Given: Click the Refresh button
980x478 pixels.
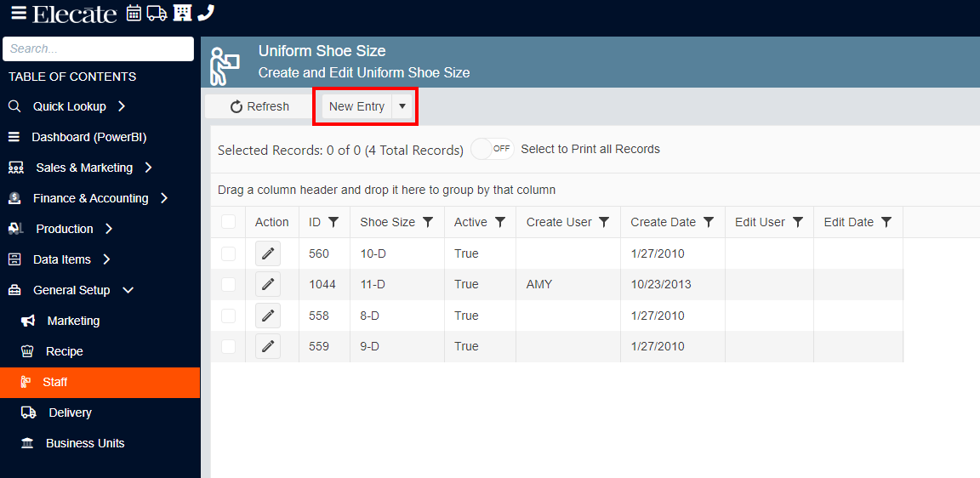Looking at the screenshot, I should click(x=259, y=106).
